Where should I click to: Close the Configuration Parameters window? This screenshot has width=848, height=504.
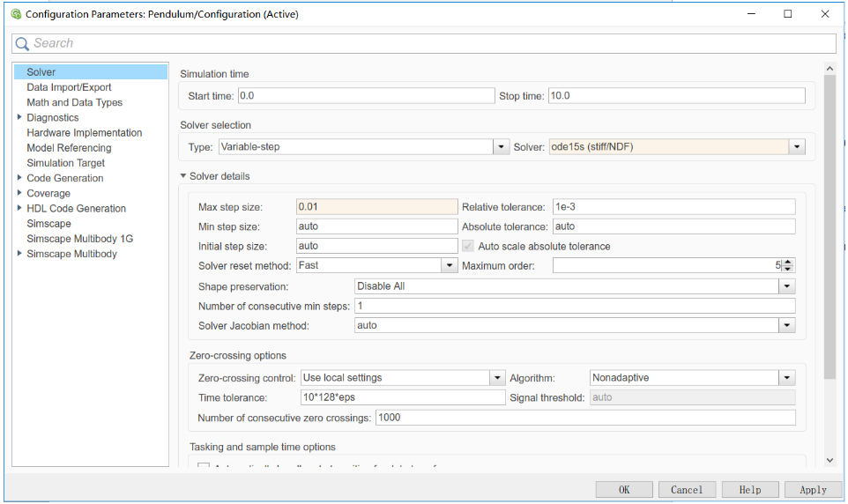825,14
